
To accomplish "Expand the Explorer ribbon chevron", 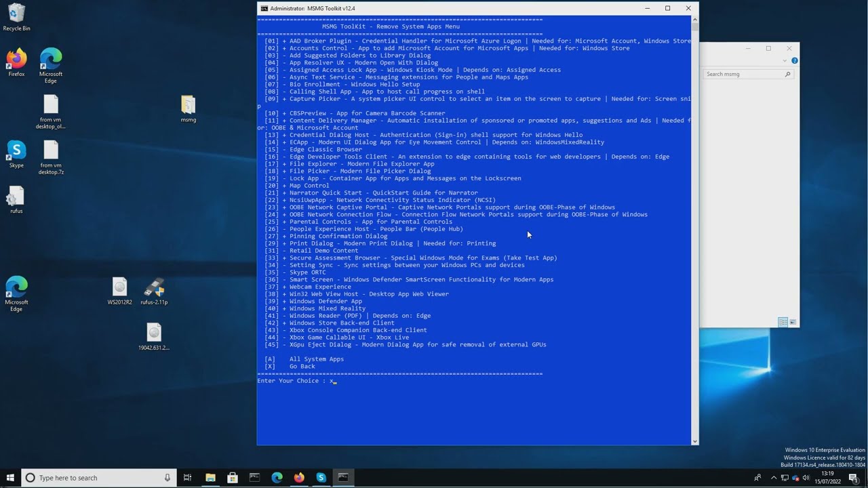I will (x=785, y=61).
